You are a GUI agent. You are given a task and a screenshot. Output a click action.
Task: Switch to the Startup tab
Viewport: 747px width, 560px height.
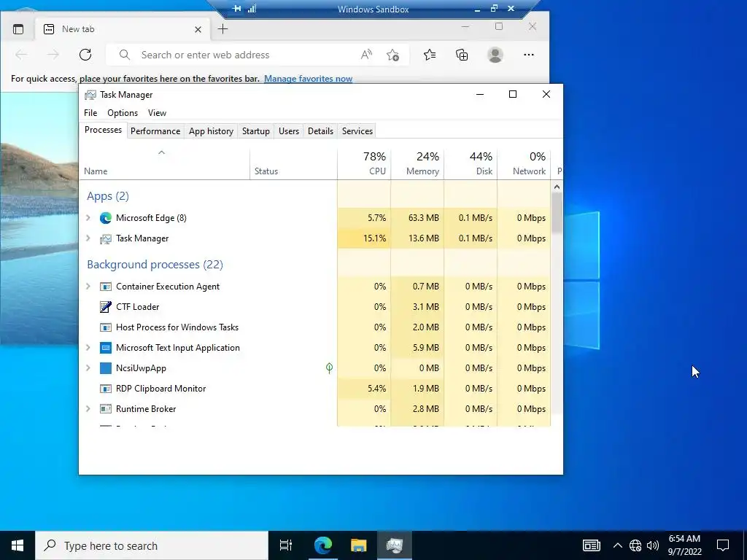click(x=256, y=131)
